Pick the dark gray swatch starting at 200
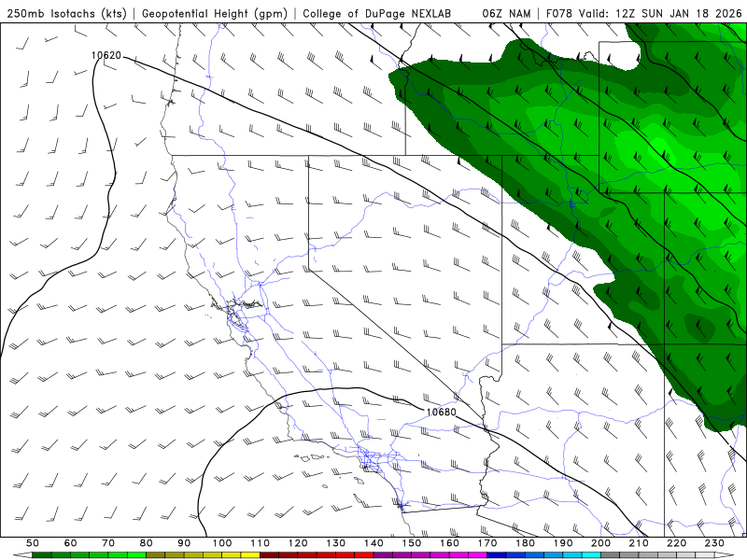This screenshot has height=560, width=747. [611, 555]
